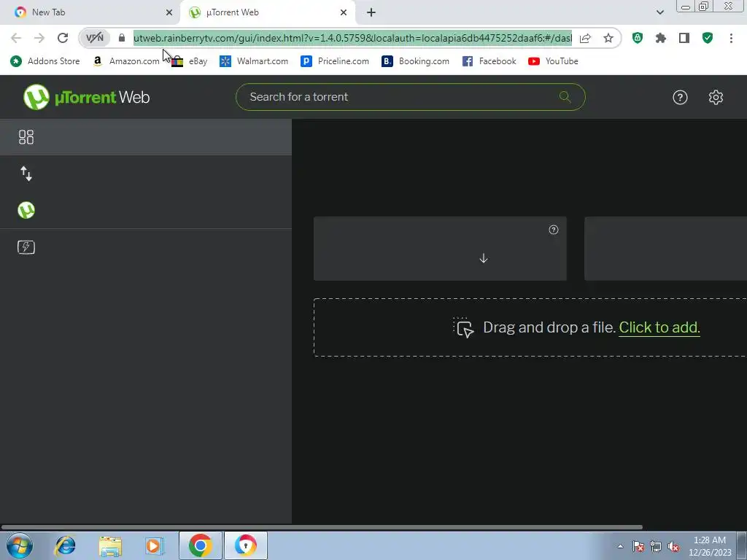Select the µTorrent Web tab
Screen dimensions: 747x560
267,12
